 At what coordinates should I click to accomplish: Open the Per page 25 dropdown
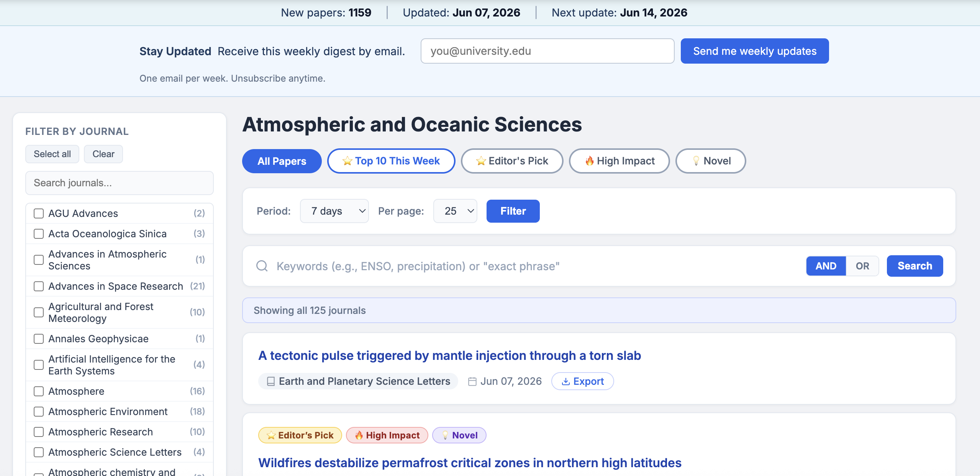coord(455,211)
